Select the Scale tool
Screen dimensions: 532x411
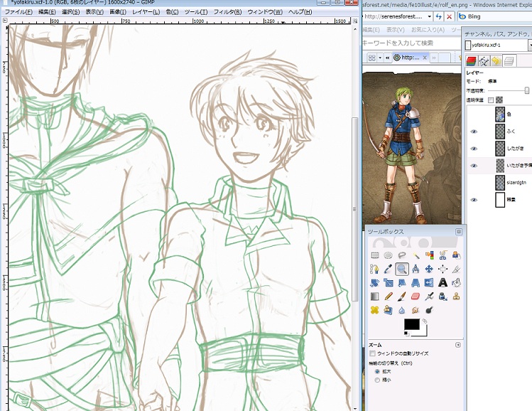pos(388,282)
